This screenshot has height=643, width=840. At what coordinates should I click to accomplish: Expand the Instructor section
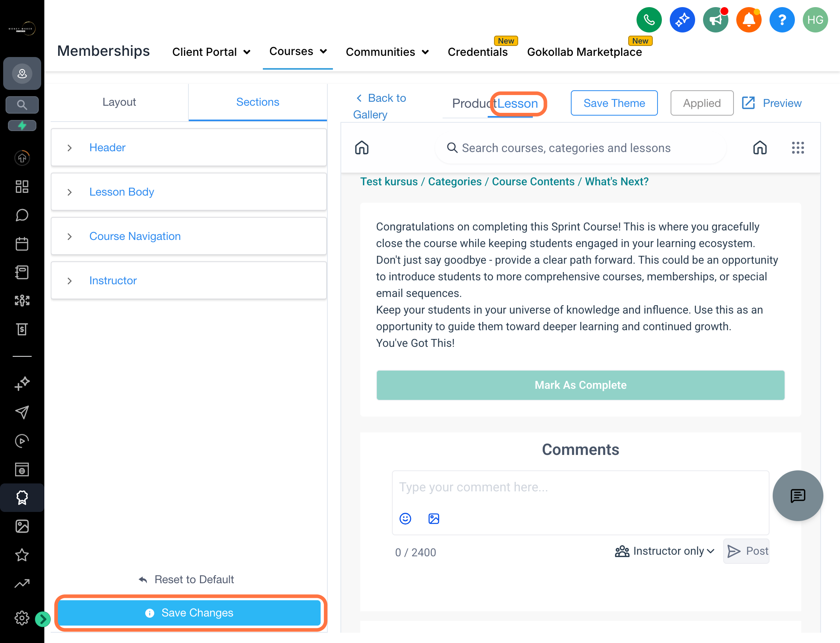click(x=189, y=281)
